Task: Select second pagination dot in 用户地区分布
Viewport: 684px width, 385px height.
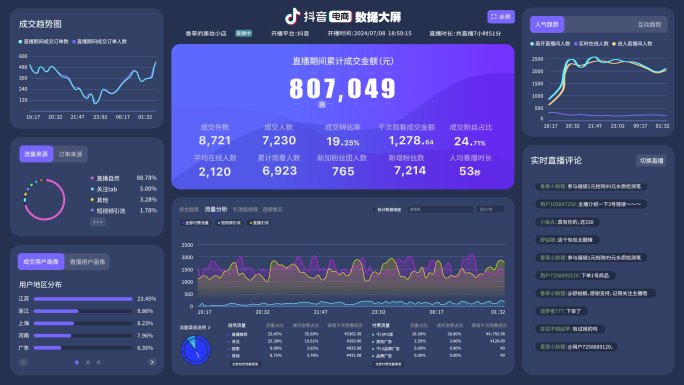Action: point(88,362)
